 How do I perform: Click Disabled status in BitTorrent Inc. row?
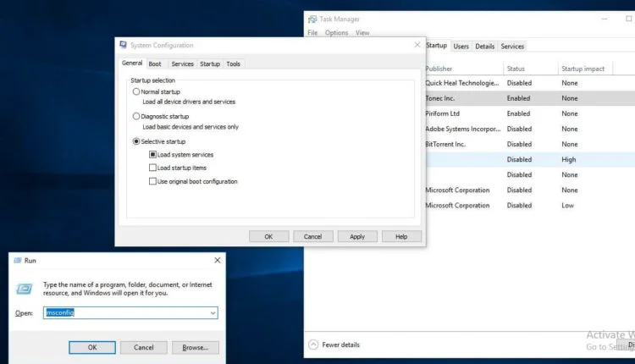pos(519,144)
